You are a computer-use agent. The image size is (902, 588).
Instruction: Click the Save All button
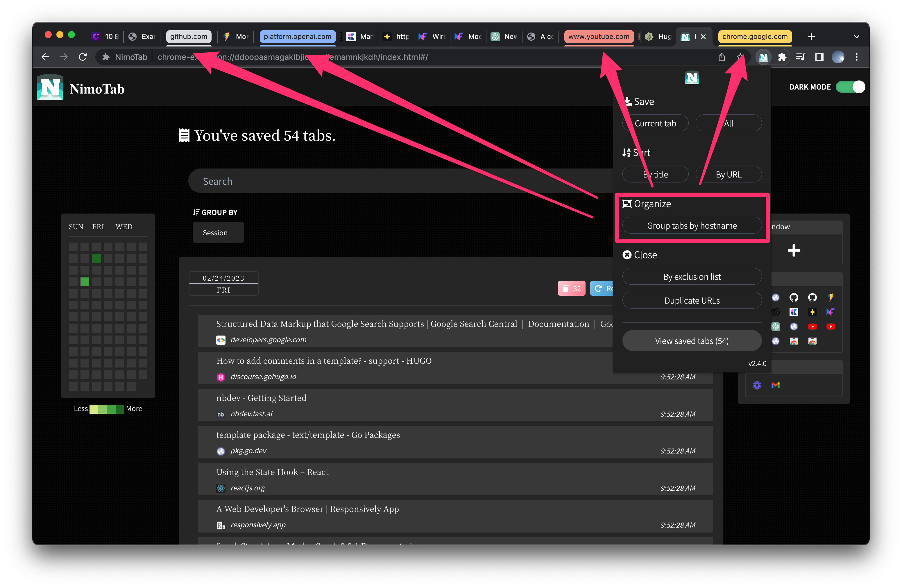[729, 123]
